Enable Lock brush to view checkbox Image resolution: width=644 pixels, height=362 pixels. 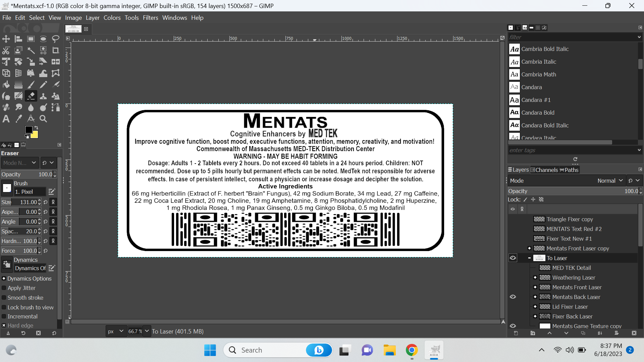(x=4, y=307)
